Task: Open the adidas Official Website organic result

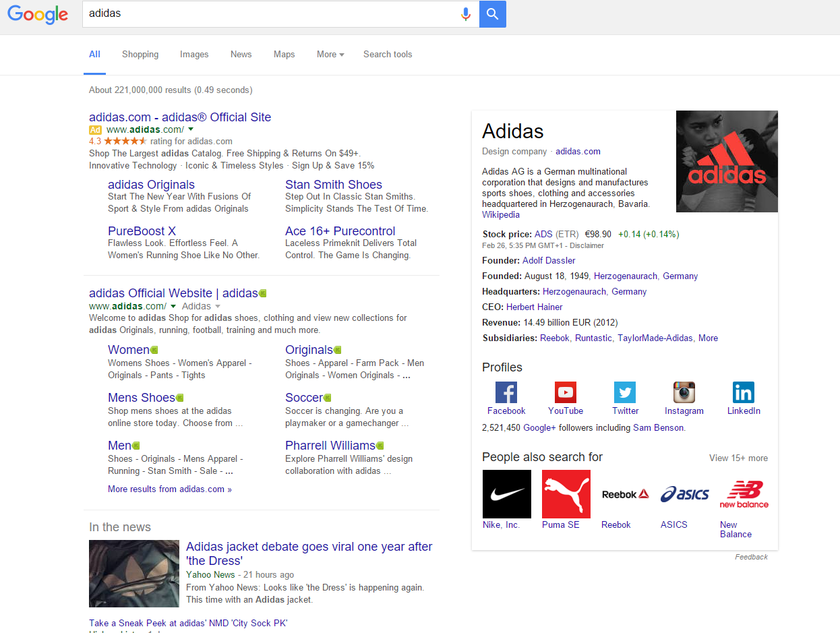Action: point(173,293)
